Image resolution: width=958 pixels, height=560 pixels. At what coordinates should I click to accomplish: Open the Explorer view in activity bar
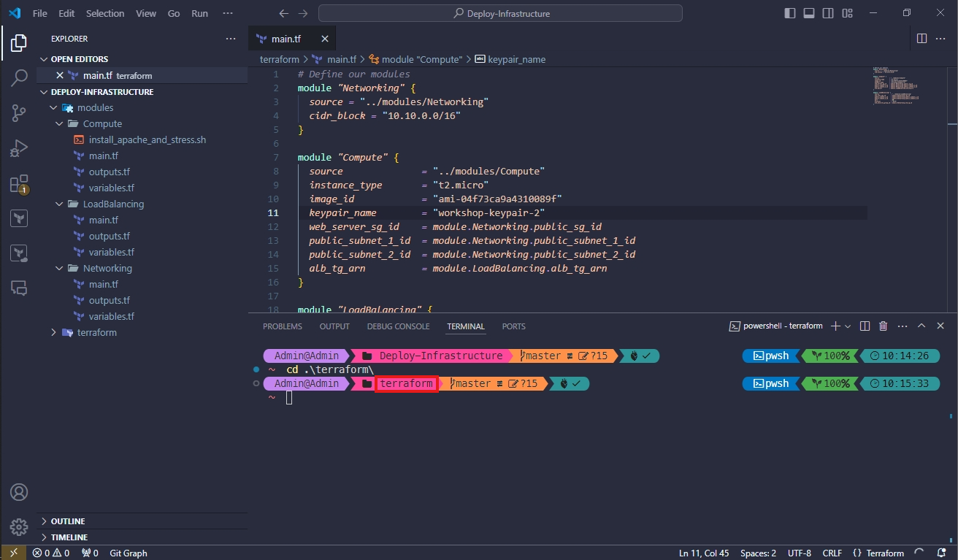coord(19,43)
